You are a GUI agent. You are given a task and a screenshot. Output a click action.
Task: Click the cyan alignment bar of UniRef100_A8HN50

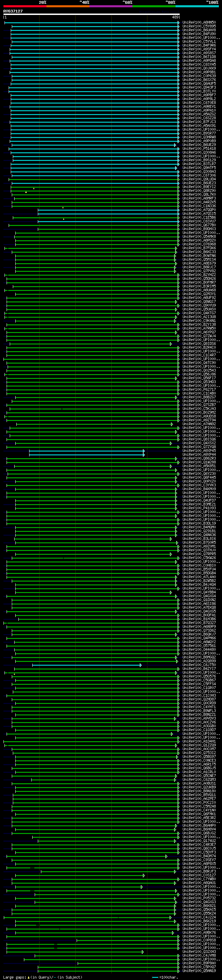92,23
